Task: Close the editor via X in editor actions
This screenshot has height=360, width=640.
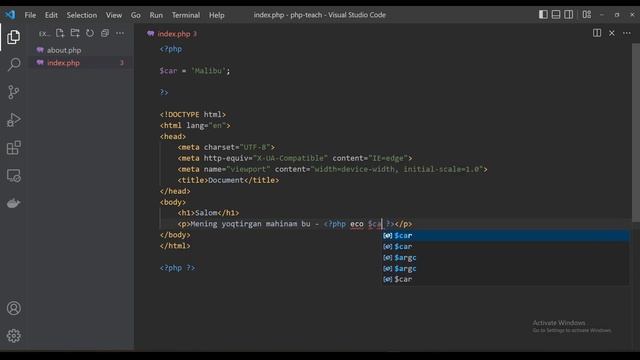Action: point(612,33)
